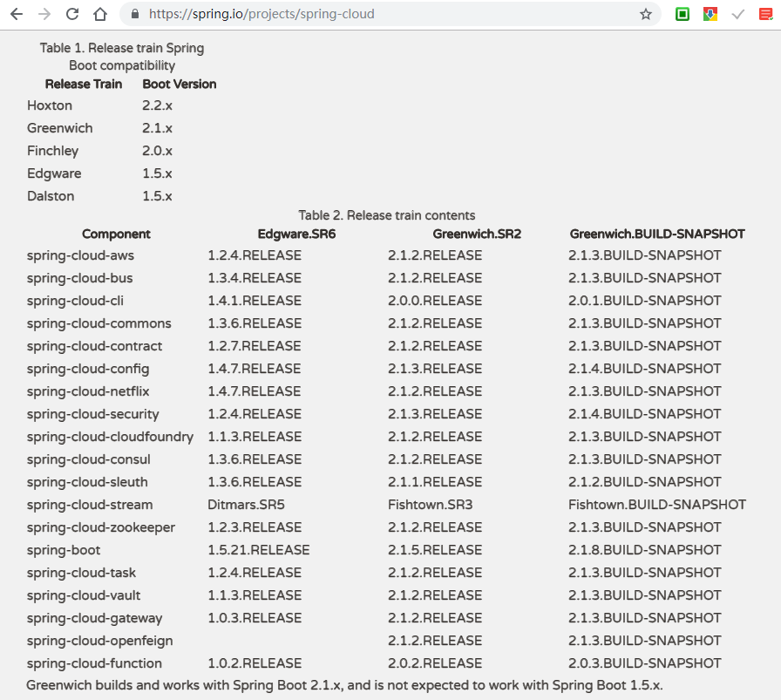This screenshot has height=700, width=781.
Task: Click the browser back arrow
Action: click(x=17, y=14)
